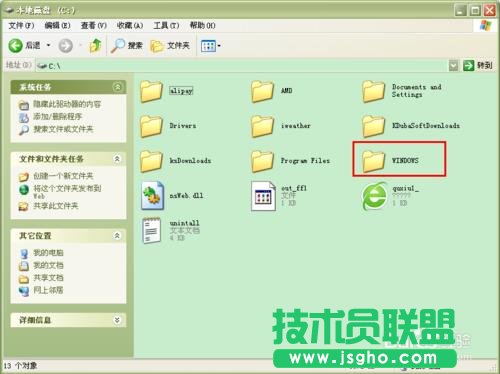This screenshot has width=500, height=374.
Task: Go back with the green Back arrow
Action: tap(16, 45)
